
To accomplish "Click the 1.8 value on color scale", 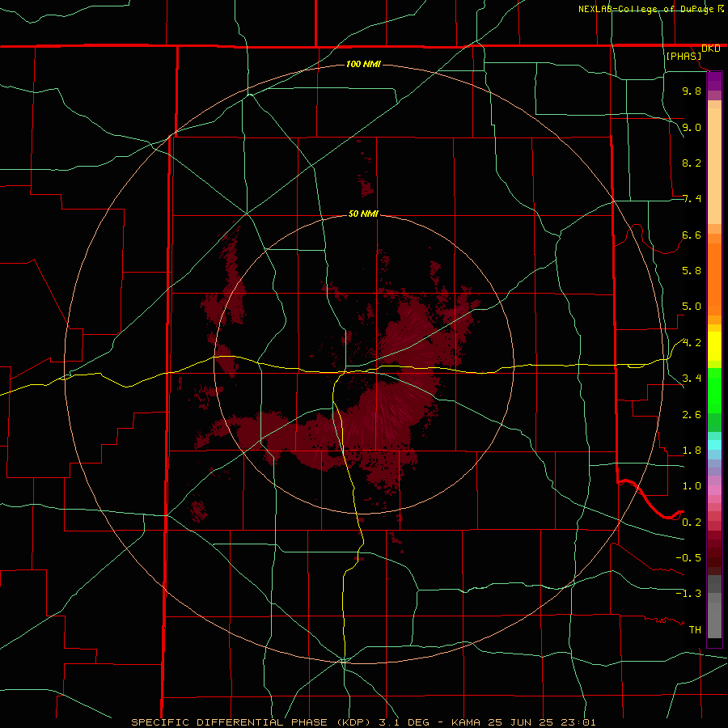I will 692,451.
